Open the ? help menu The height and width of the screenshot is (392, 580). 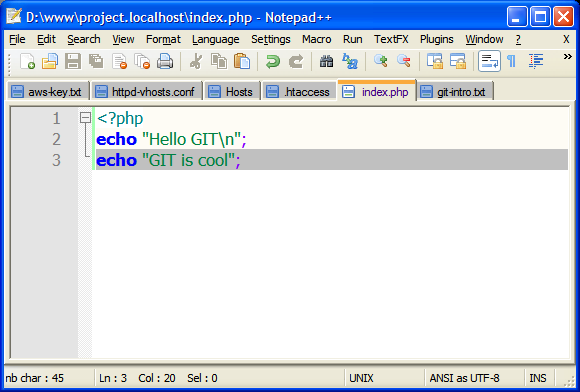click(518, 39)
